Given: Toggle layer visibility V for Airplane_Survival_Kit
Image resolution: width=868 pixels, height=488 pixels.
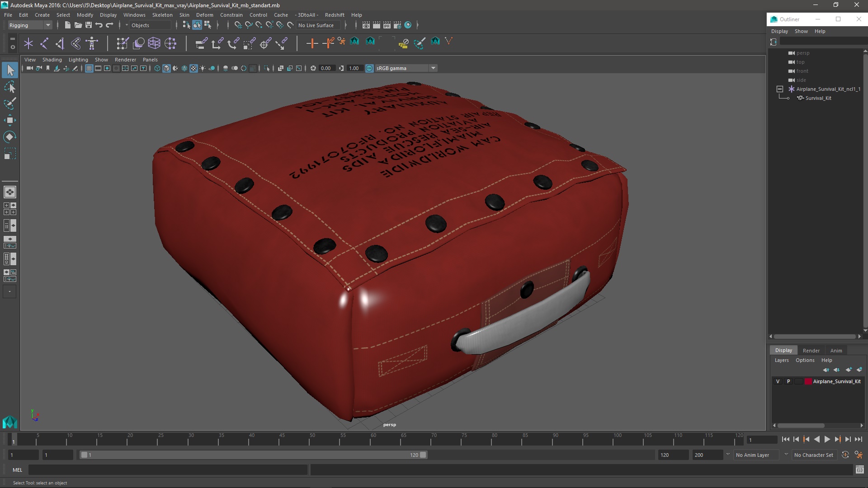Looking at the screenshot, I should coord(778,381).
